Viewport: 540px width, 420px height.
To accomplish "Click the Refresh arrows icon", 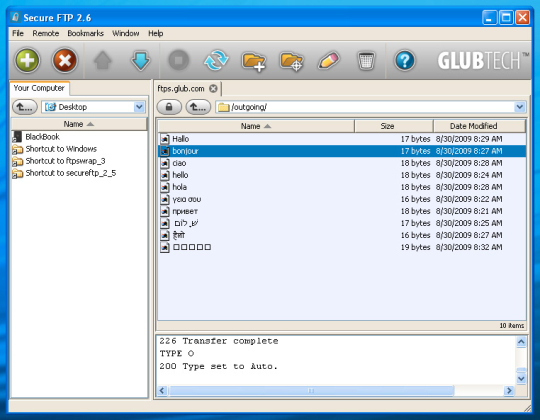I will 216,61.
